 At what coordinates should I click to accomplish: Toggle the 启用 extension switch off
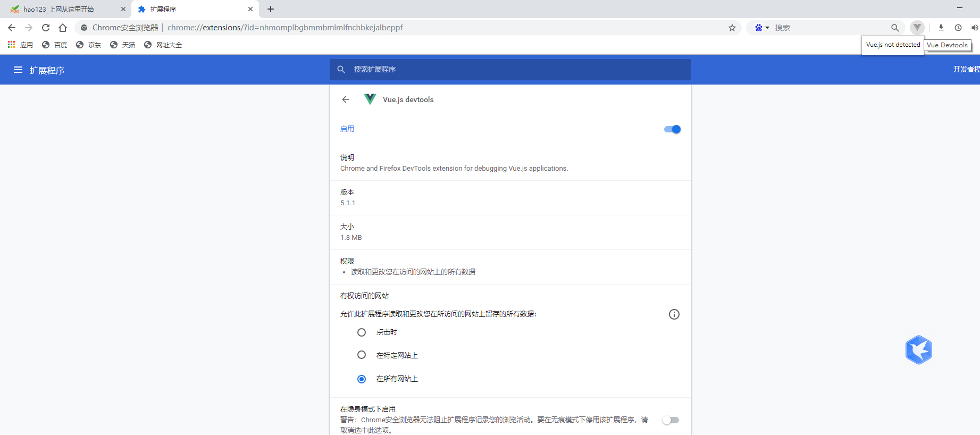tap(672, 129)
